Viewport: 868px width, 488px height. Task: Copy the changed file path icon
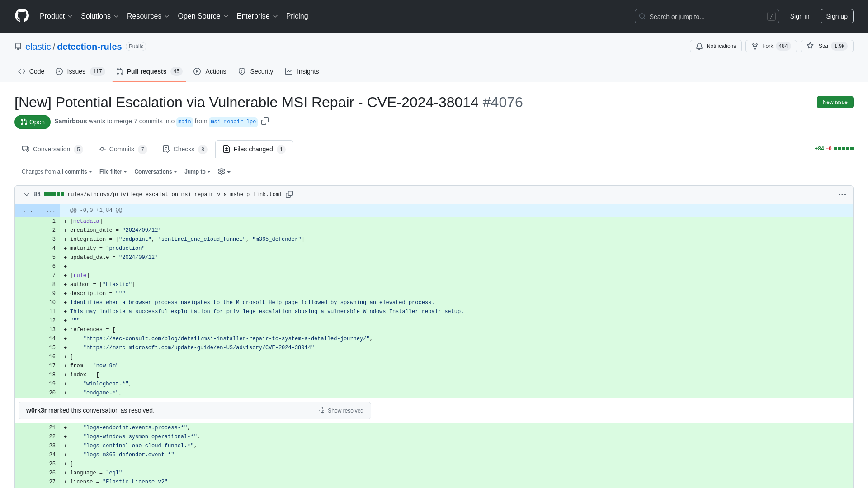pos(289,194)
